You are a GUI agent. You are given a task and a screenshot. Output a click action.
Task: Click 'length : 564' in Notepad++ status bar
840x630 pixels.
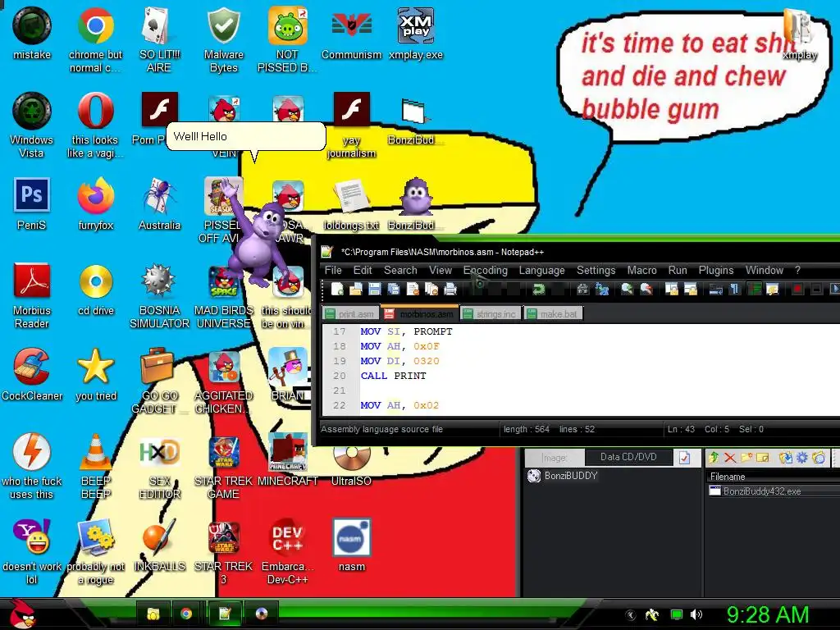pyautogui.click(x=527, y=429)
